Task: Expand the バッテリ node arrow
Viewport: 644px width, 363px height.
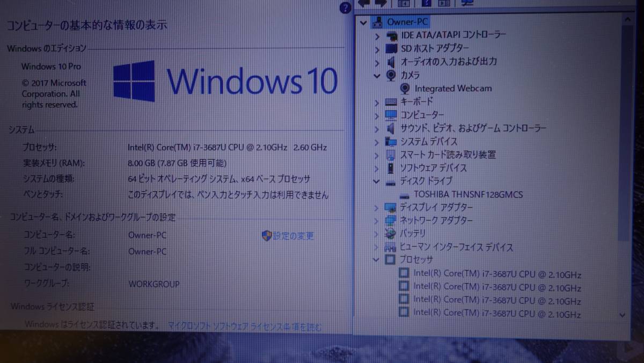Action: coord(377,234)
